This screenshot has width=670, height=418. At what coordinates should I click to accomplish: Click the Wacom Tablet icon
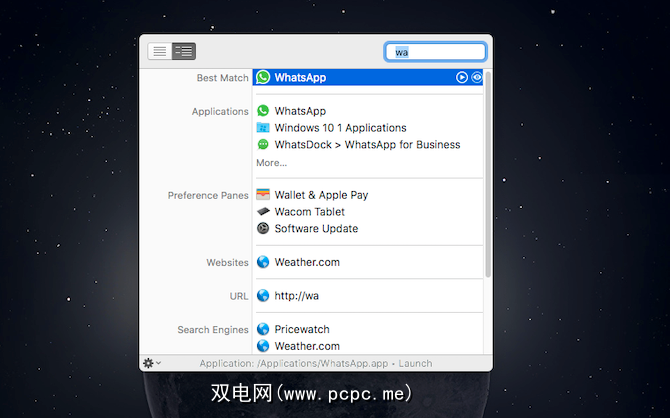tap(263, 212)
